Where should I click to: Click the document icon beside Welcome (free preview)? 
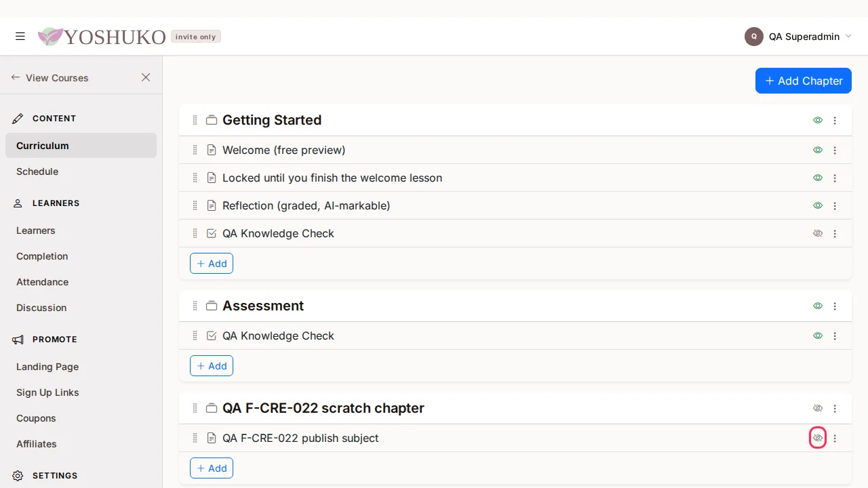pyautogui.click(x=212, y=150)
